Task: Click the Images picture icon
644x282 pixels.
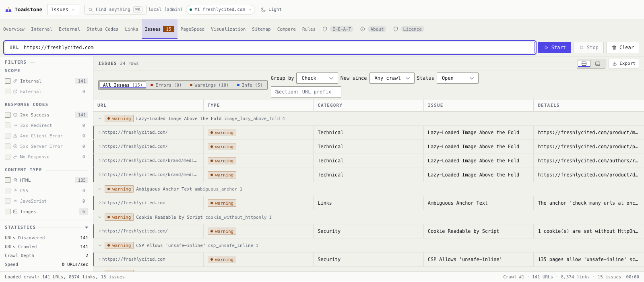Action: [15, 211]
